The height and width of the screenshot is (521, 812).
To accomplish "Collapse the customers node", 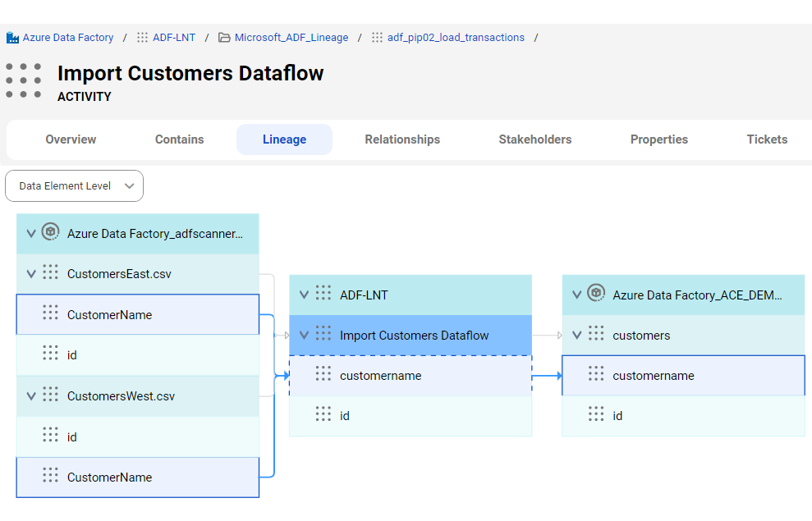I will tap(577, 335).
